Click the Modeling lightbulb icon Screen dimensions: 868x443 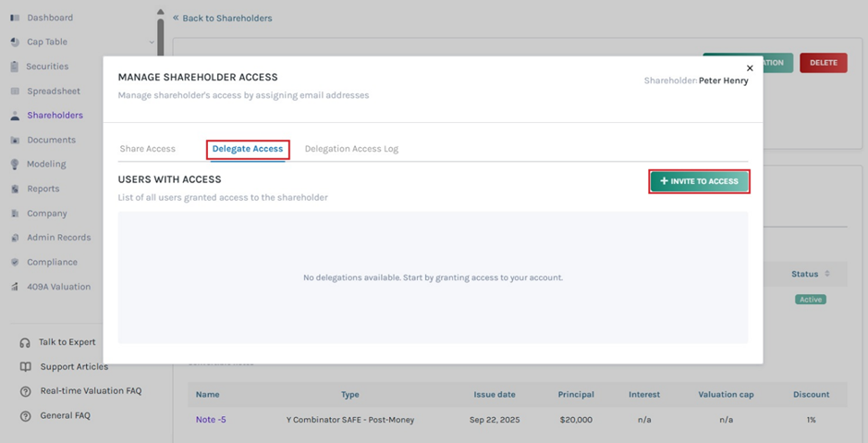point(15,165)
